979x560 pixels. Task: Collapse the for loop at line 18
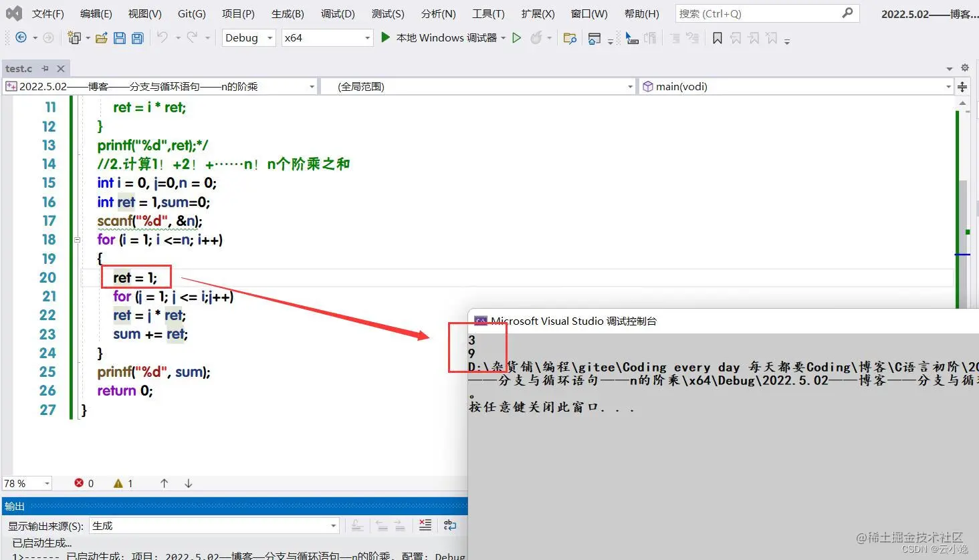[77, 239]
